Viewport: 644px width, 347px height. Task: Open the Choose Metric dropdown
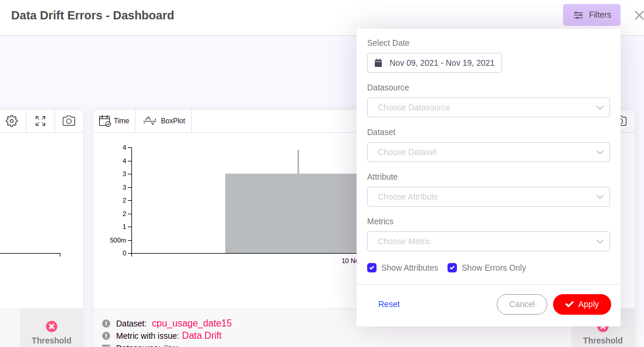[x=488, y=241]
